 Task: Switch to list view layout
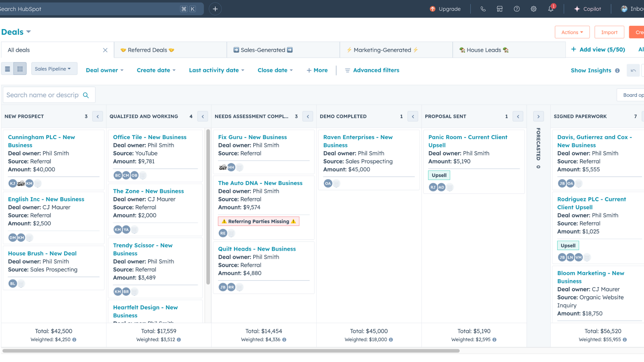pyautogui.click(x=7, y=69)
